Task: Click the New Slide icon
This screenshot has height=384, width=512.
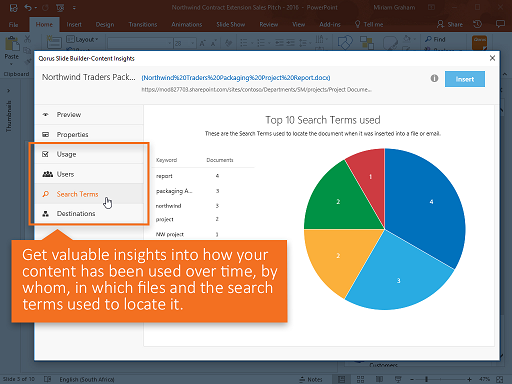Action: [x=54, y=42]
